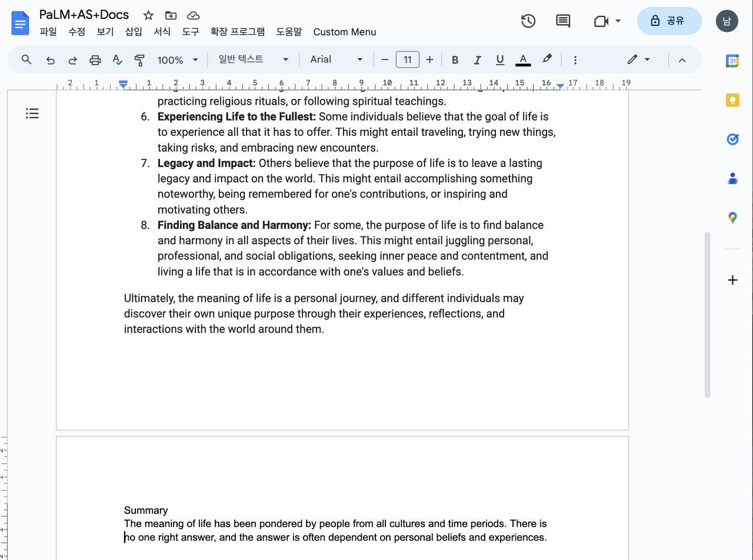Select the paint format tool

point(139,60)
